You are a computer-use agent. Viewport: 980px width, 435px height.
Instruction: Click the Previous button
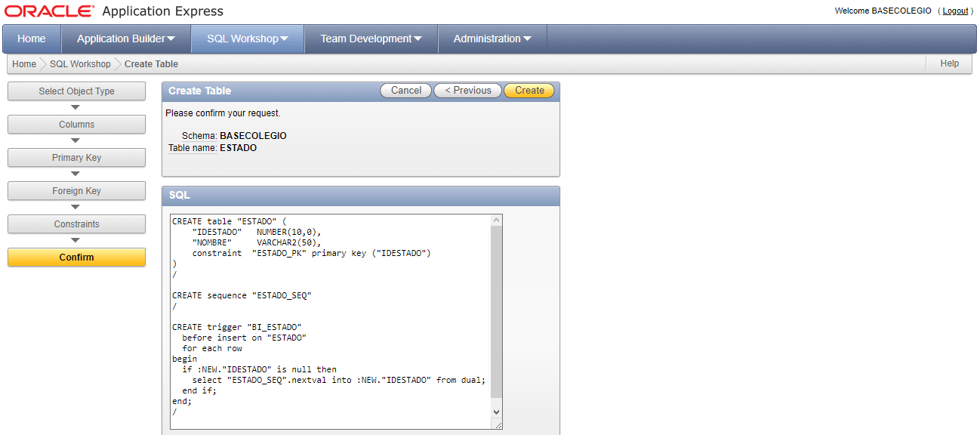pos(467,91)
